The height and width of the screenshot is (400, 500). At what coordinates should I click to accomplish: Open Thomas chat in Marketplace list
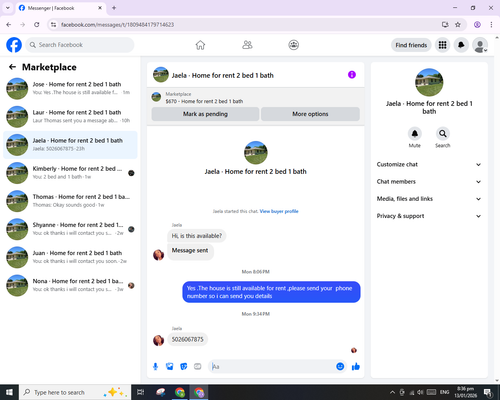tap(70, 201)
